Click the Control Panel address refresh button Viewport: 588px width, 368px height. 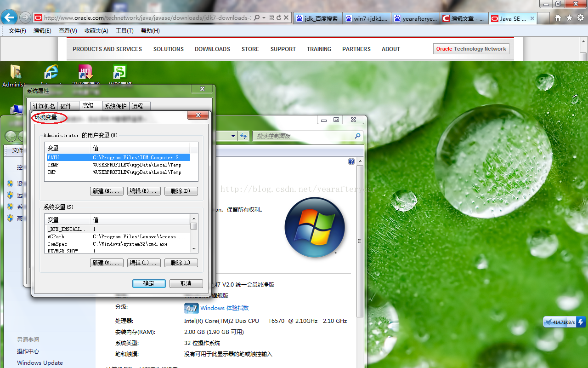coord(243,136)
